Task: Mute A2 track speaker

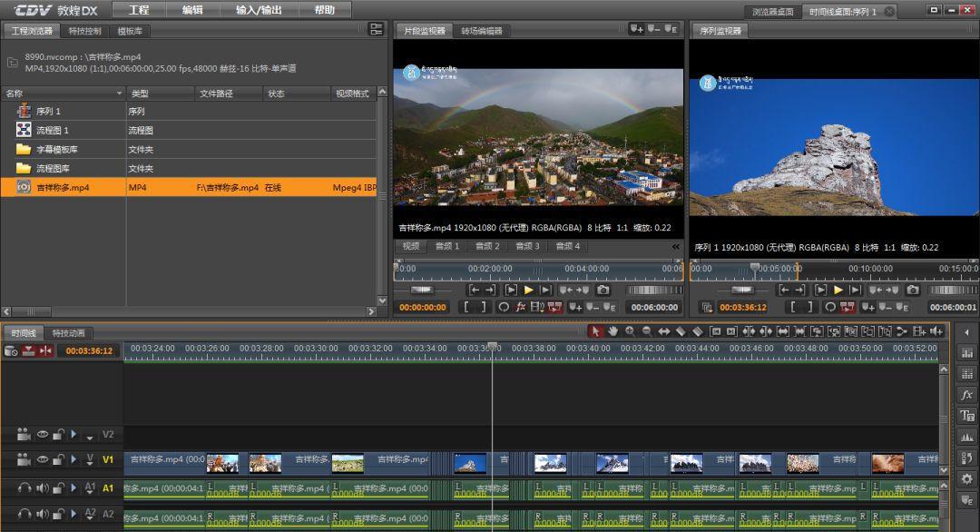Action: [x=42, y=514]
